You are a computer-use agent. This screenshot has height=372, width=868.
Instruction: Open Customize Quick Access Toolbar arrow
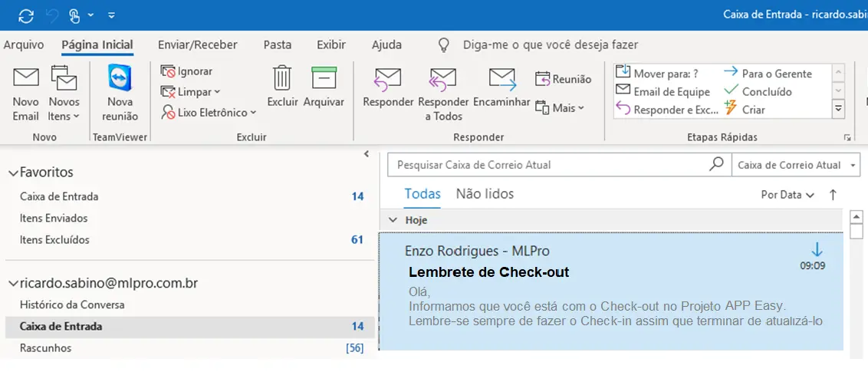tap(111, 15)
